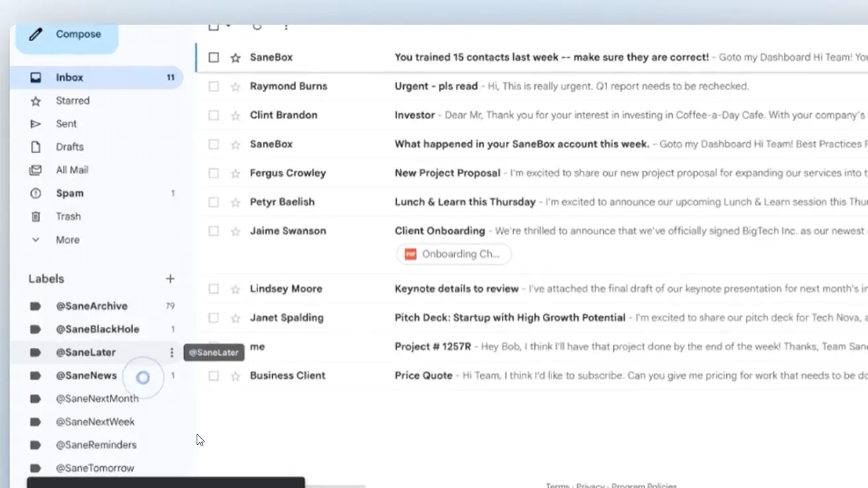Click the Trash bin icon
The image size is (868, 488).
36,217
